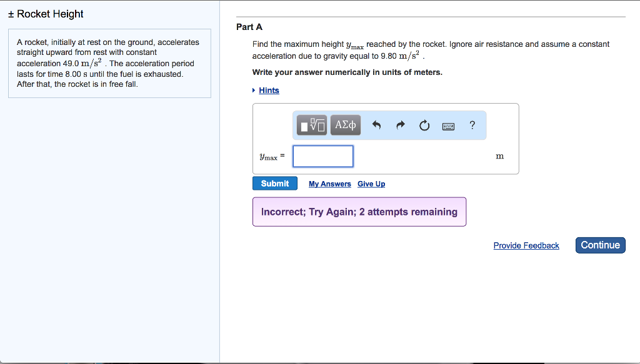Image resolution: width=640 pixels, height=364 pixels.
Task: Open help with the question mark icon
Action: point(472,125)
